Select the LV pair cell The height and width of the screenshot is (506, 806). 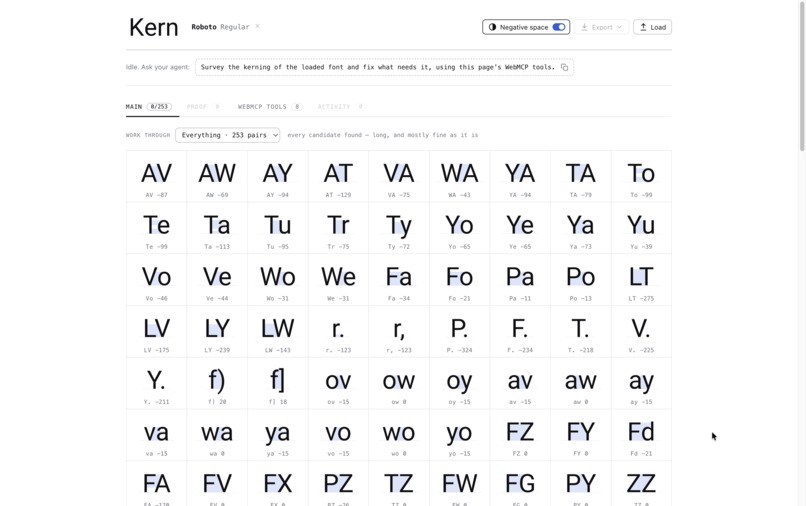pos(156,332)
